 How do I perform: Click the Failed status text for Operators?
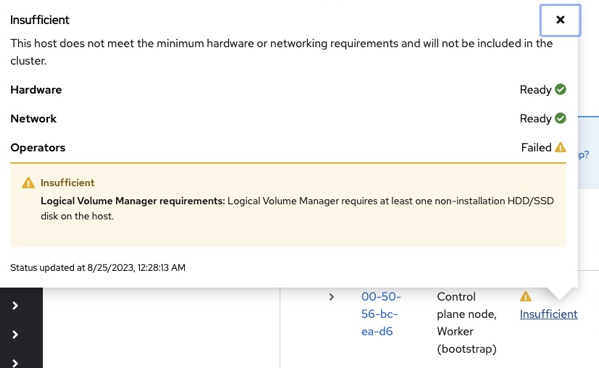[536, 148]
